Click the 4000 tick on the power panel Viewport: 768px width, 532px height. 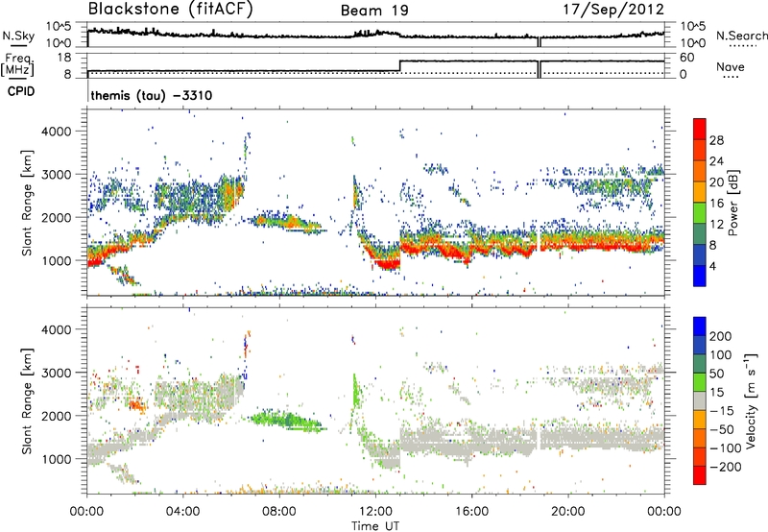coord(56,132)
